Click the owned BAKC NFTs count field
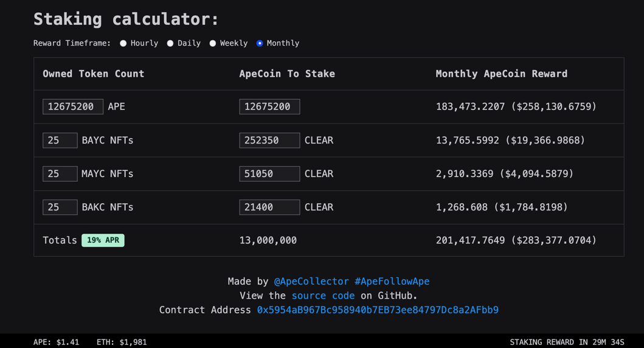 pyautogui.click(x=60, y=207)
